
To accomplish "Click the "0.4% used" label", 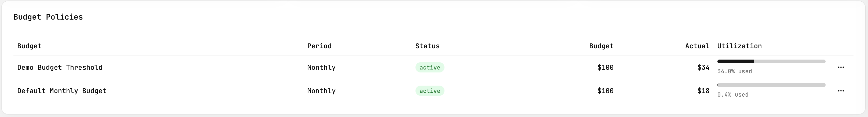I will coord(732,95).
